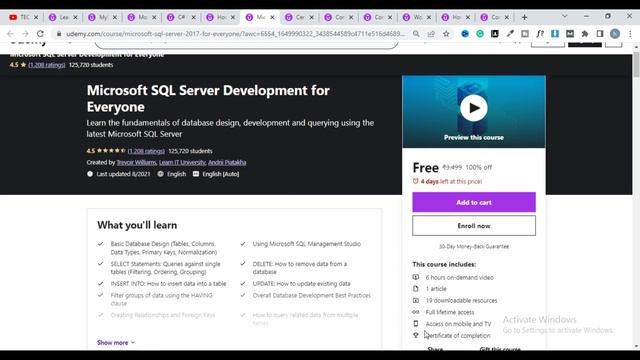Click the 125,720 students text under the title
Image resolution: width=640 pixels, height=360 pixels.
(x=190, y=151)
